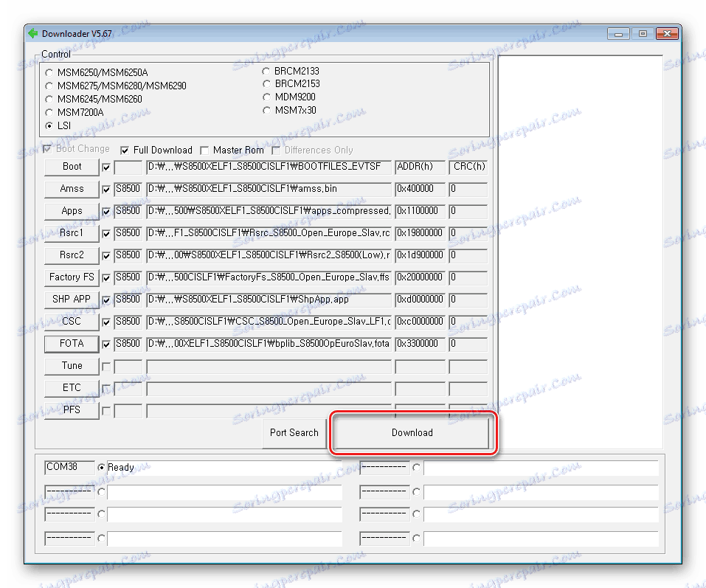Toggle the Boot Change checkbox
706x588 pixels.
46,149
